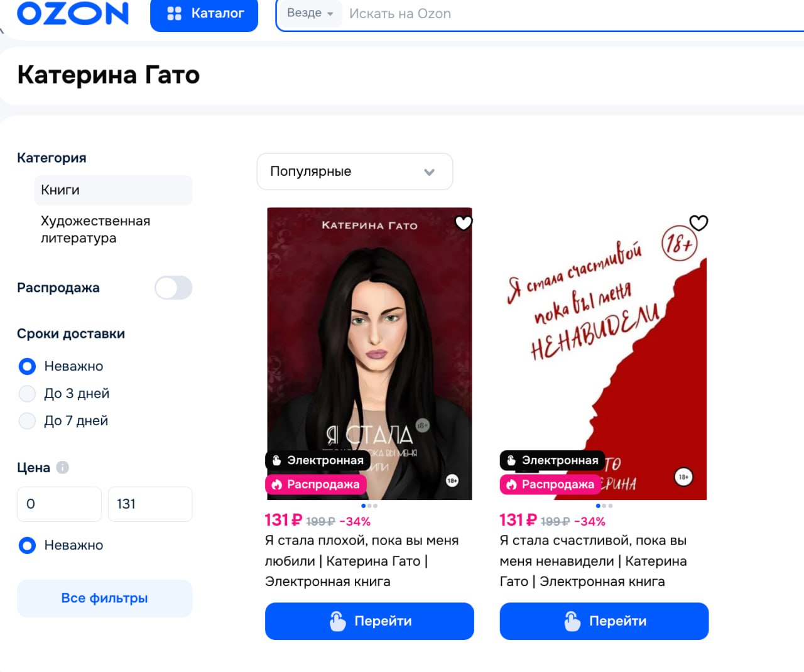
Task: Click the maximum price field showing 131
Action: [x=150, y=504]
